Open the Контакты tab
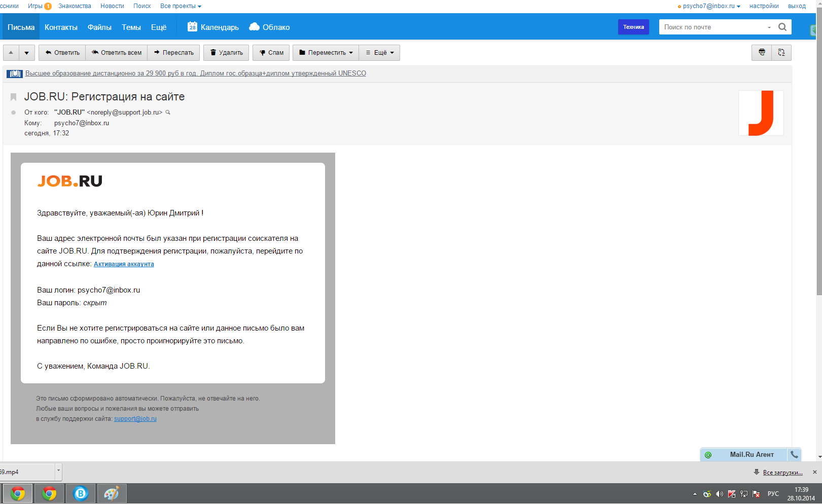Image resolution: width=822 pixels, height=504 pixels. (x=61, y=27)
